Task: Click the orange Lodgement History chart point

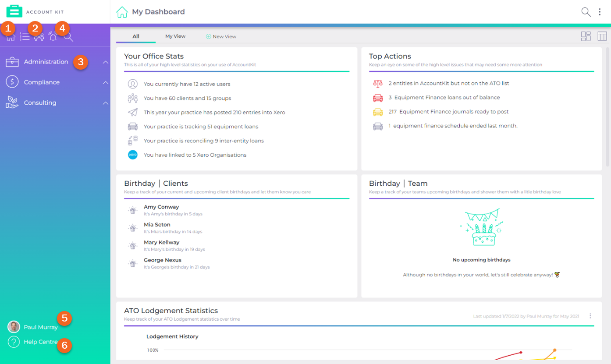Action: 555,350
